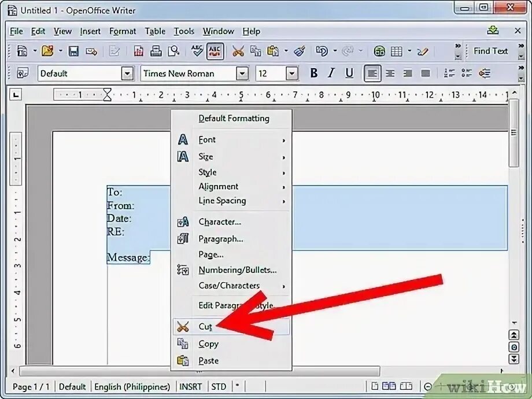Toggle Bullets list icon
532x399 pixels.
pyautogui.click(x=467, y=73)
